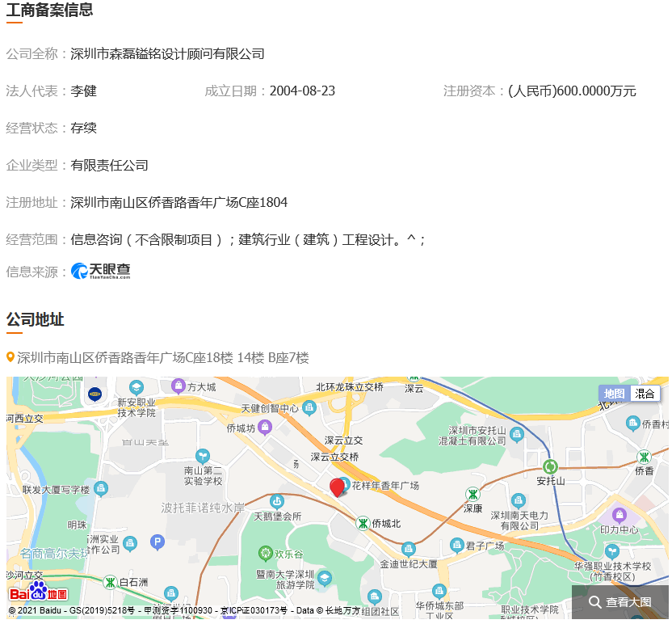Image resolution: width=672 pixels, height=624 pixels.
Task: Click address line ending 14楼 B座7楼
Action: 163,358
